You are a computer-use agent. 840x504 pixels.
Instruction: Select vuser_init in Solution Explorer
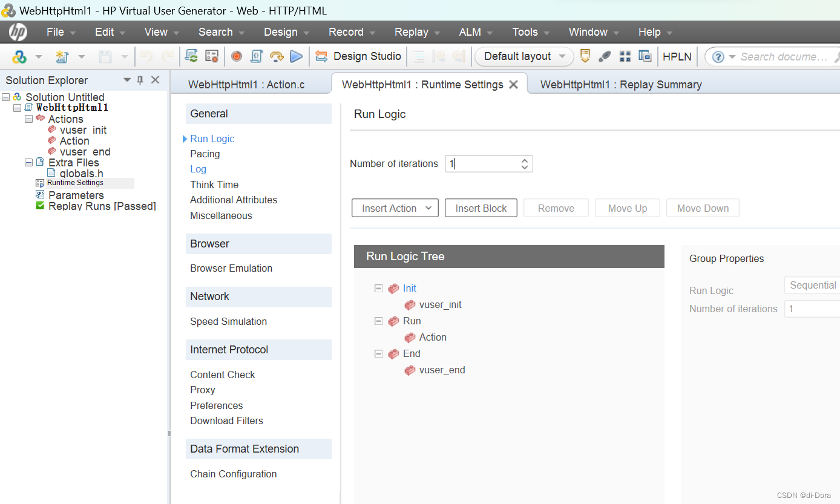click(83, 130)
